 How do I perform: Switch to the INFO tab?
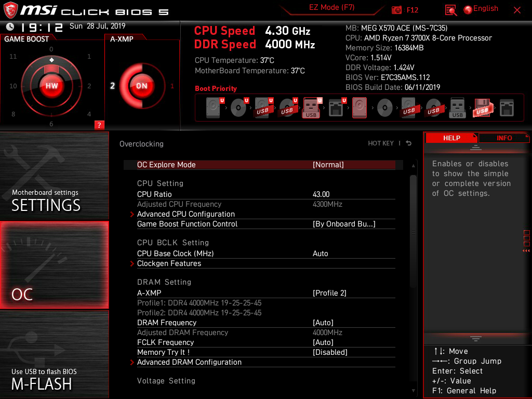pos(504,138)
